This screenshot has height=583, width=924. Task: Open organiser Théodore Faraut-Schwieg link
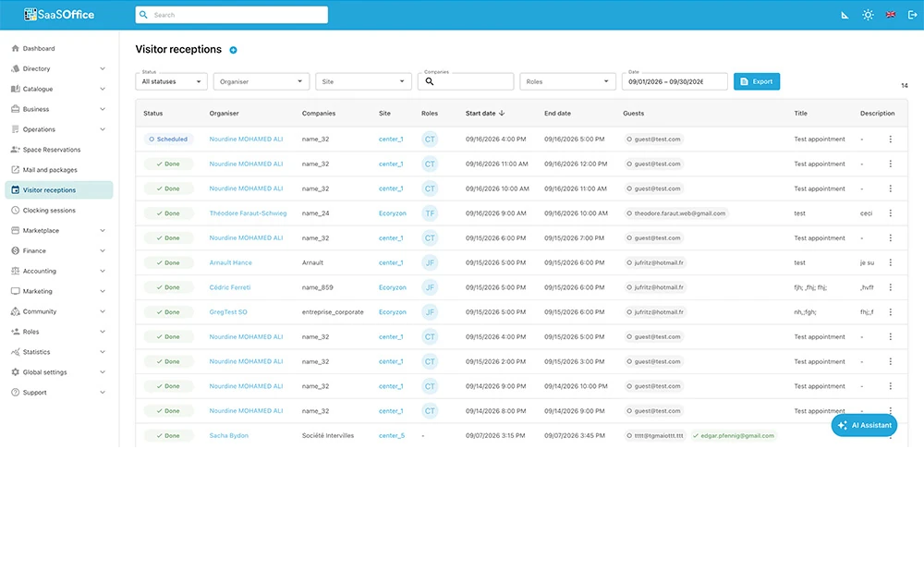pos(248,213)
